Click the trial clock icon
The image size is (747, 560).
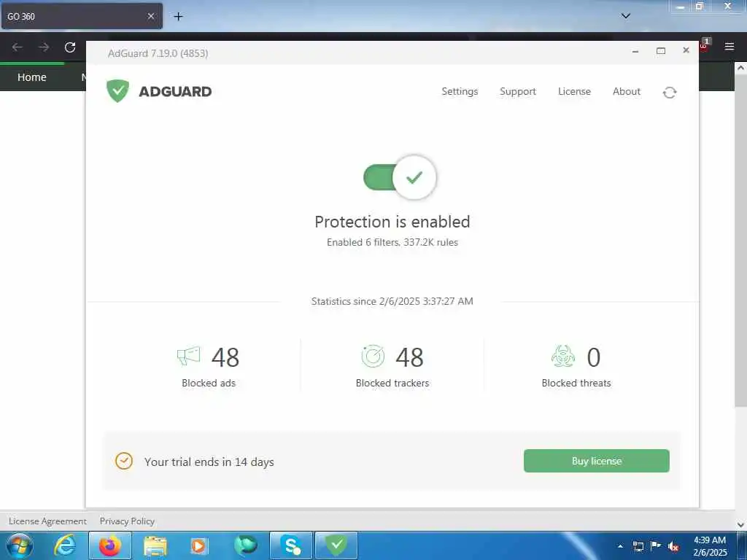tap(124, 461)
